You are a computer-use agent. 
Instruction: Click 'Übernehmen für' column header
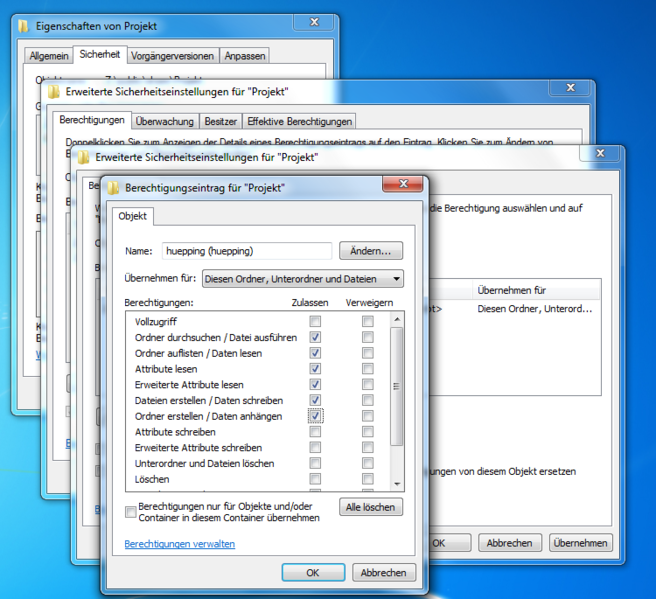pyautogui.click(x=536, y=290)
